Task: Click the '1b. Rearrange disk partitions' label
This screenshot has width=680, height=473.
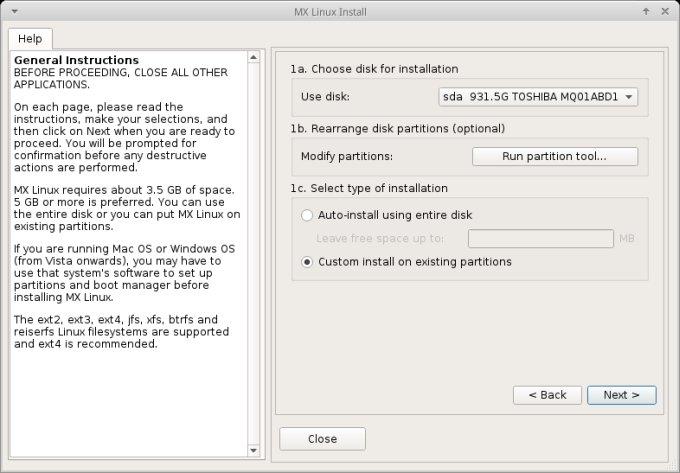Action: (398, 129)
